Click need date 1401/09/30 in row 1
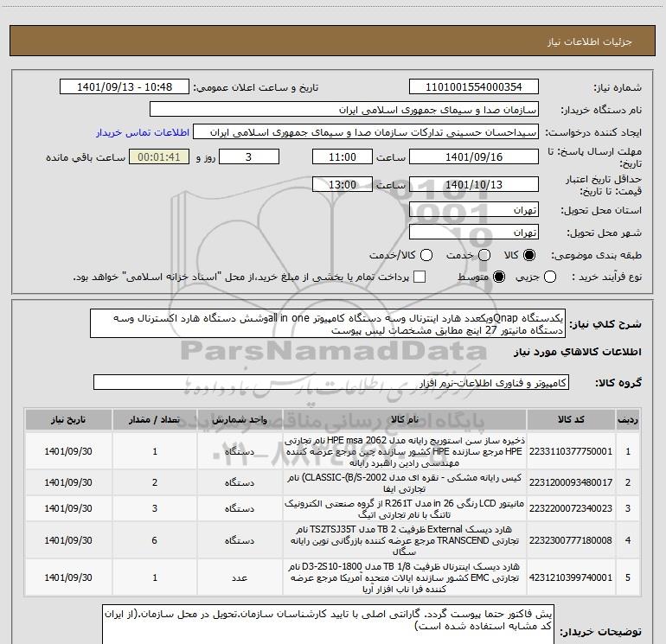Viewport: 666px width, 644px height. 68,451
